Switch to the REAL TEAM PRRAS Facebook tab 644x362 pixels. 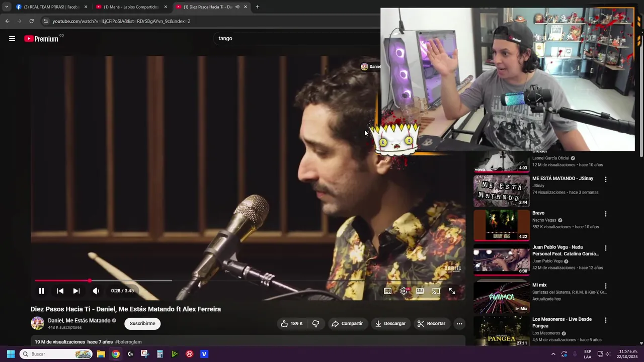51,7
